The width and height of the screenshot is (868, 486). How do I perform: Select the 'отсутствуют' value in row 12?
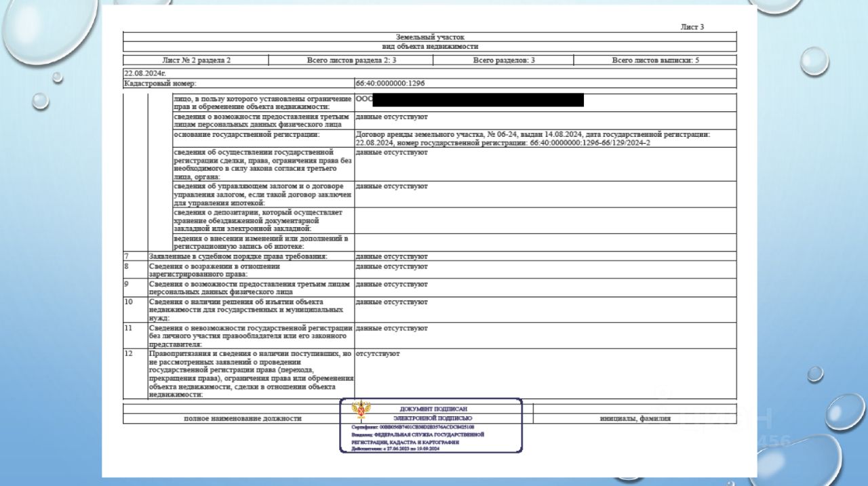pyautogui.click(x=378, y=354)
